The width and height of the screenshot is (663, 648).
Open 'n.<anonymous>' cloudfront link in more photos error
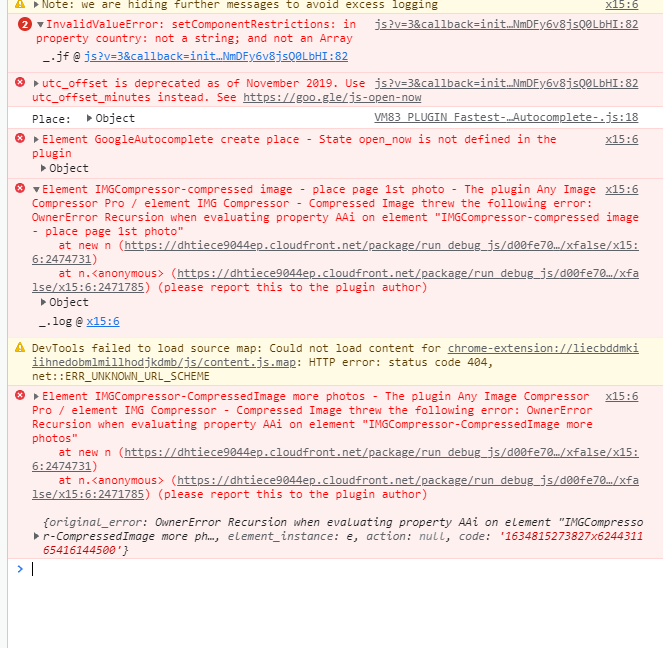pos(335,488)
